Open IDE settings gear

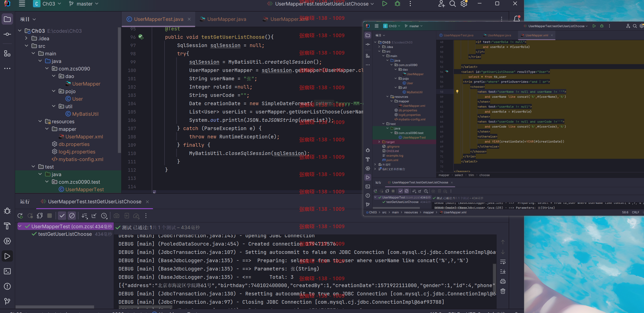tap(464, 4)
